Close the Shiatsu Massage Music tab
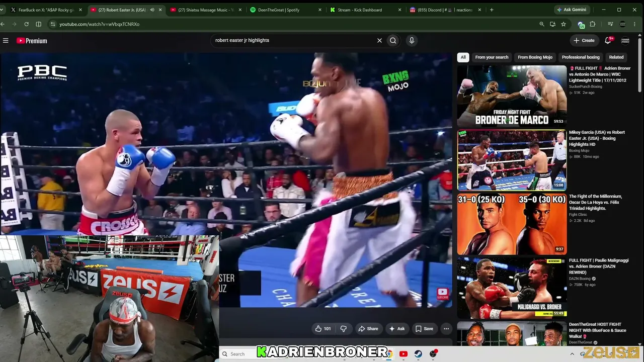The height and width of the screenshot is (362, 644). (240, 10)
